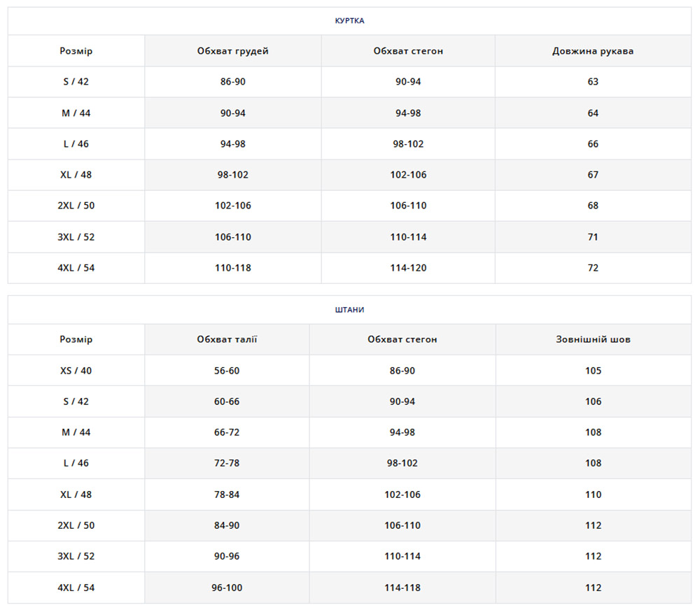Click the Розмір header in the КУРТКА table
Viewport: 700px width, 612px height.
(x=76, y=51)
